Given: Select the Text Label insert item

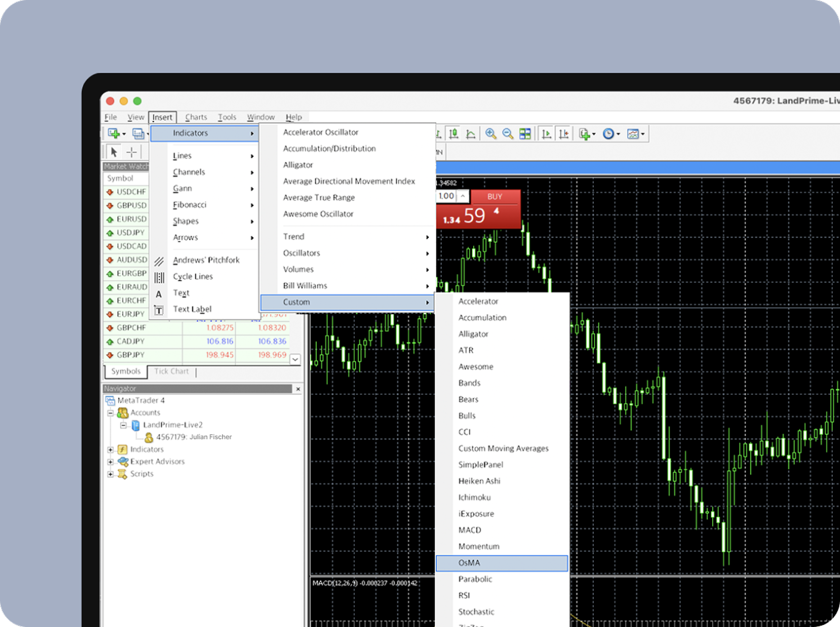Looking at the screenshot, I should 192,309.
